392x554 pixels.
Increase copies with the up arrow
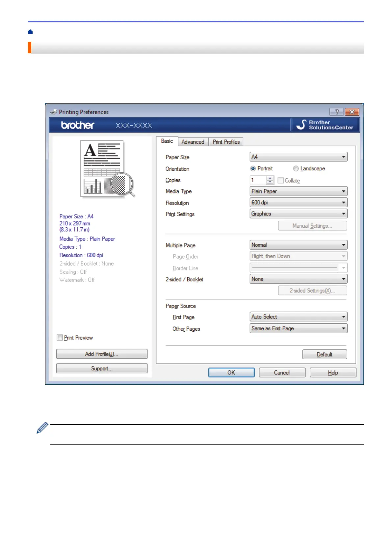pyautogui.click(x=270, y=178)
